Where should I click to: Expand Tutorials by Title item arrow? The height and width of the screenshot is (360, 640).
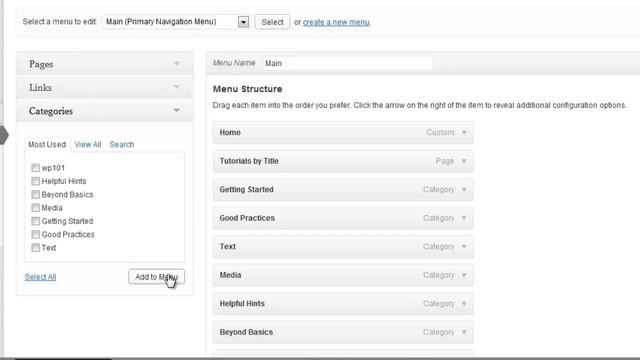(464, 161)
